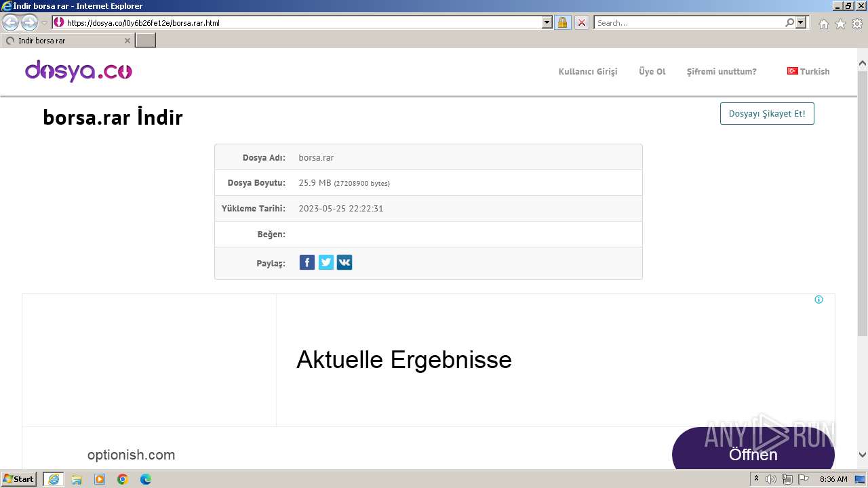
Task: Click the borsa.rar file name value
Action: pos(316,157)
